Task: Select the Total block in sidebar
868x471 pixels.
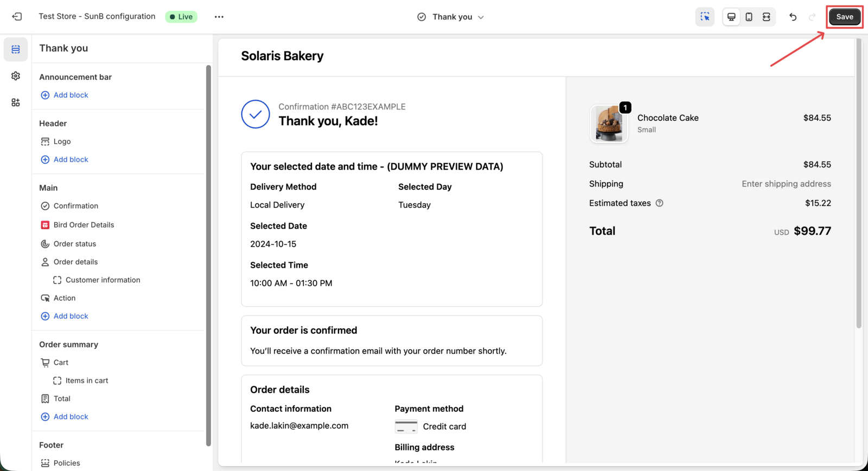Action: coord(56,399)
